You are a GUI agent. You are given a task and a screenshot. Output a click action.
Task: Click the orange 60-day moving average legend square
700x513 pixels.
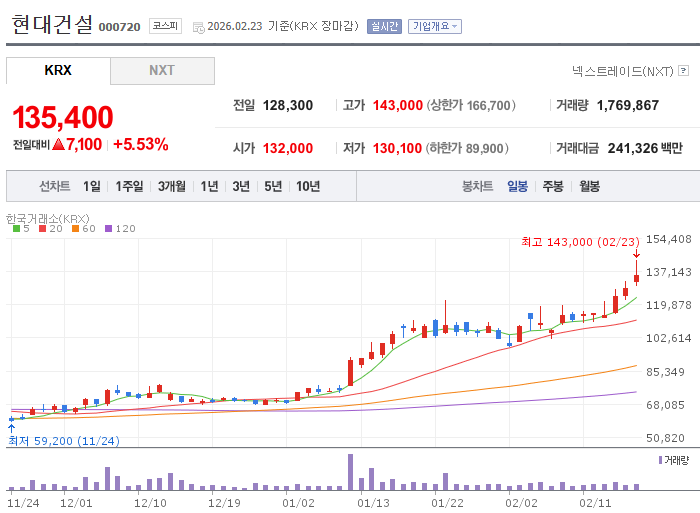click(x=75, y=229)
